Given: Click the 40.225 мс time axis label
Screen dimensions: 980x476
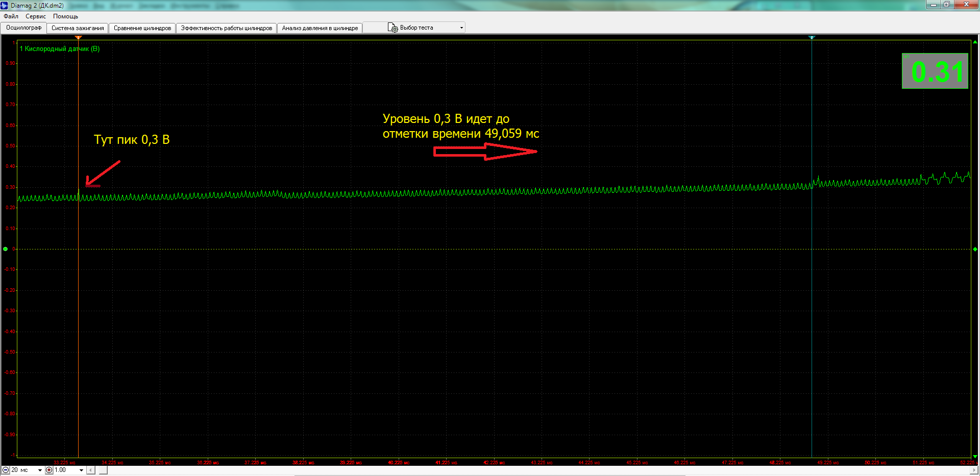Looking at the screenshot, I should coord(399,463).
